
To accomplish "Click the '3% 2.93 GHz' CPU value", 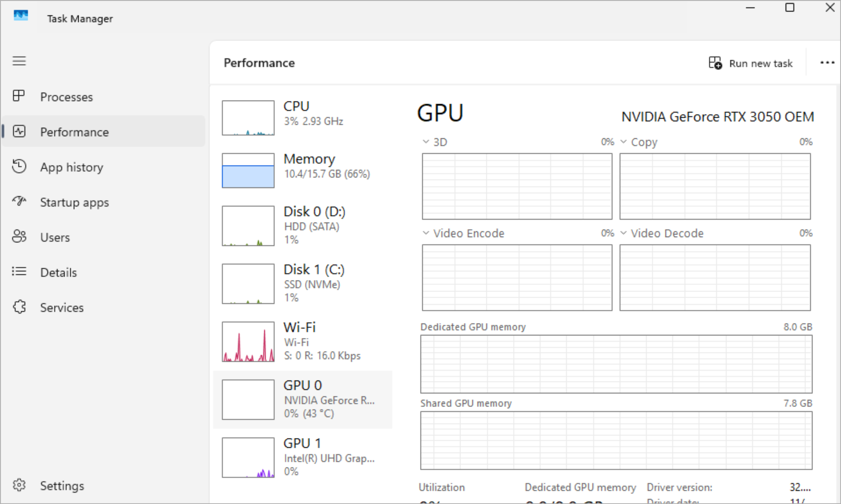I will (314, 121).
